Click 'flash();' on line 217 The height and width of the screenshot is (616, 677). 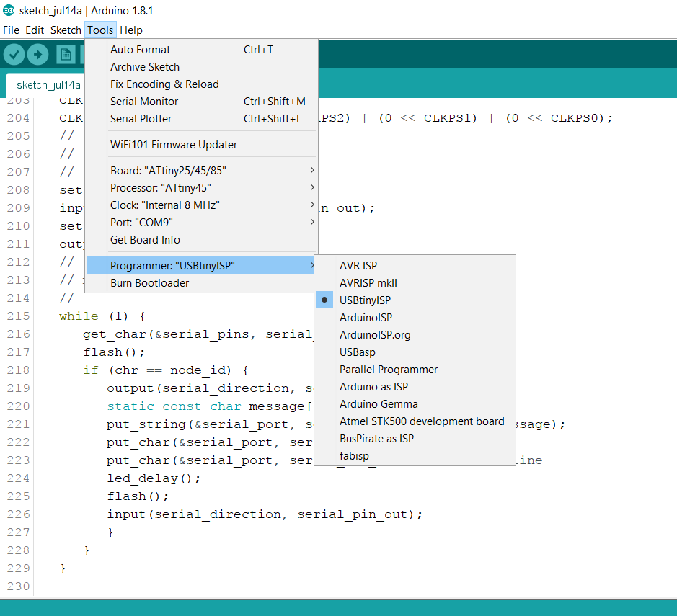tap(114, 352)
